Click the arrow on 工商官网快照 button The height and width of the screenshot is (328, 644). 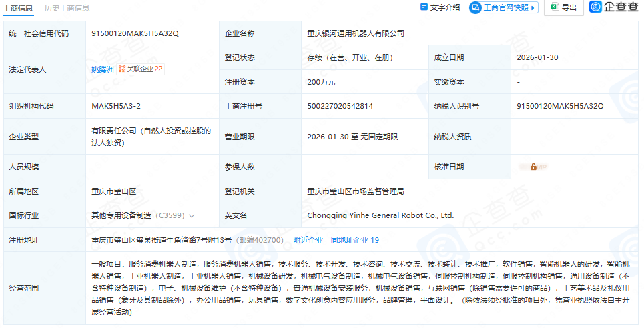coord(533,7)
